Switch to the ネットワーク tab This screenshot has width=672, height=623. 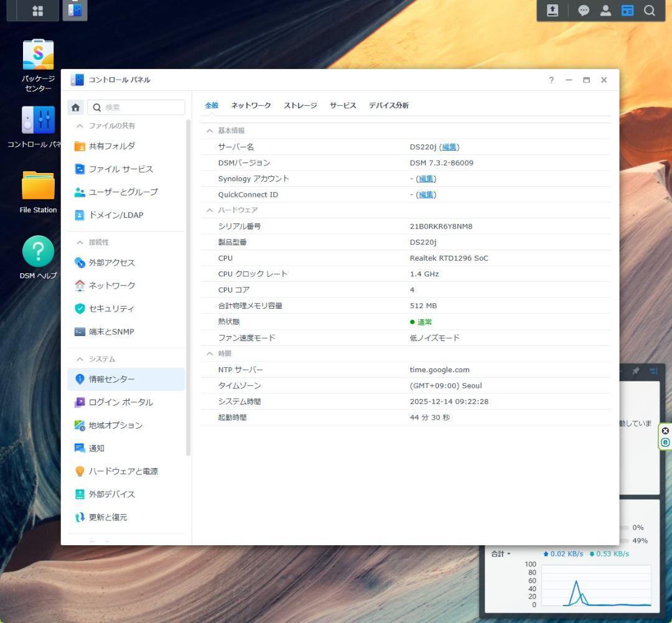pos(250,105)
